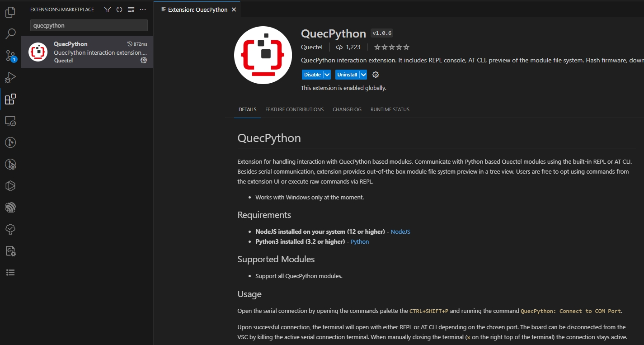Clear the extension search results
The width and height of the screenshot is (644, 345).
[131, 9]
